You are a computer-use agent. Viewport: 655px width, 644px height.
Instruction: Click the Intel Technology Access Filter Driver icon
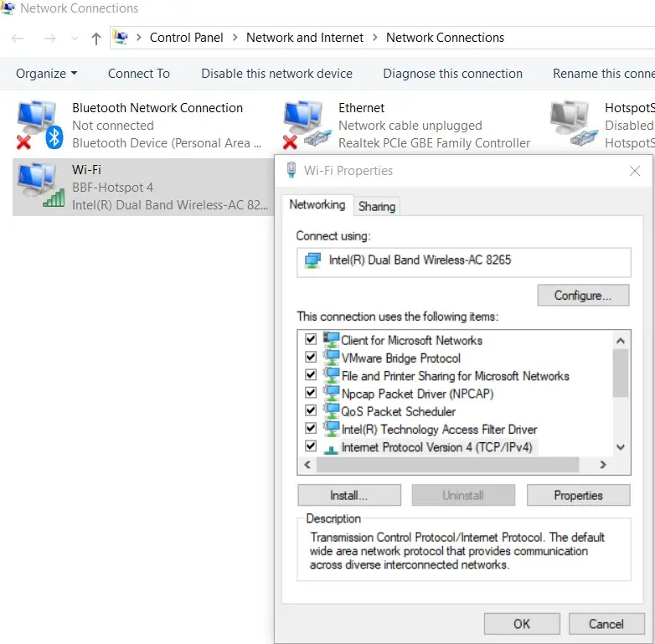pyautogui.click(x=331, y=429)
